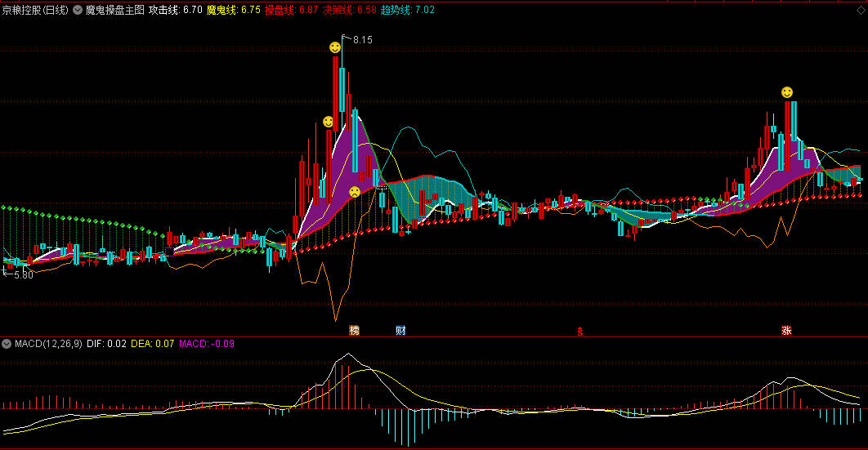The height and width of the screenshot is (450, 868).
Task: Open the 榜 event marker
Action: (x=354, y=331)
